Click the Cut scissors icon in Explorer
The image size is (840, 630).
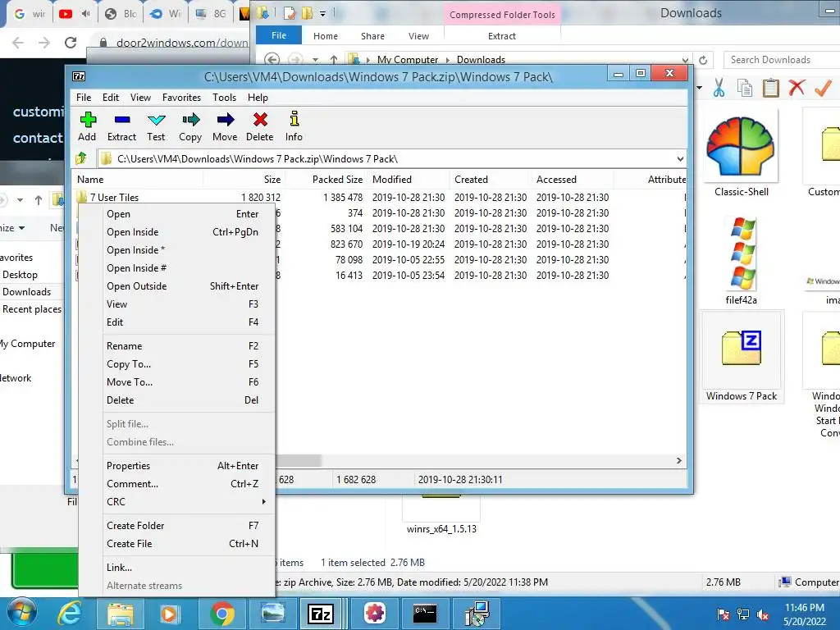(719, 88)
